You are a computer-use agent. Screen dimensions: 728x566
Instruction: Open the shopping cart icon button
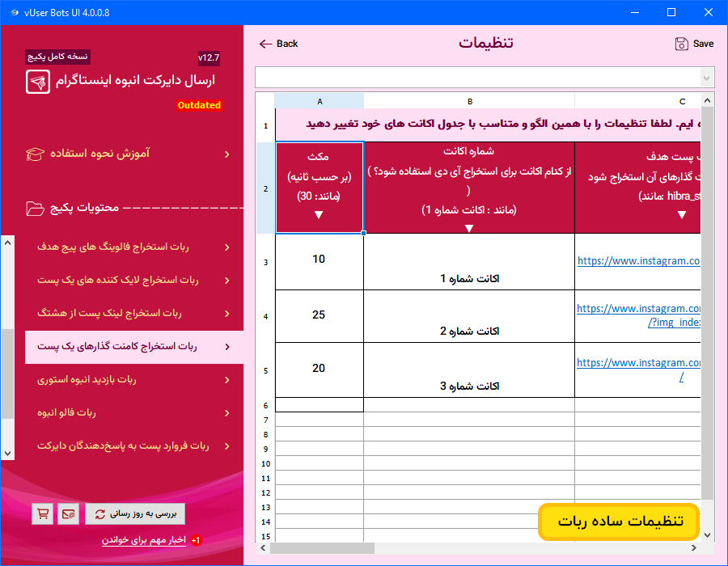pyautogui.click(x=43, y=514)
